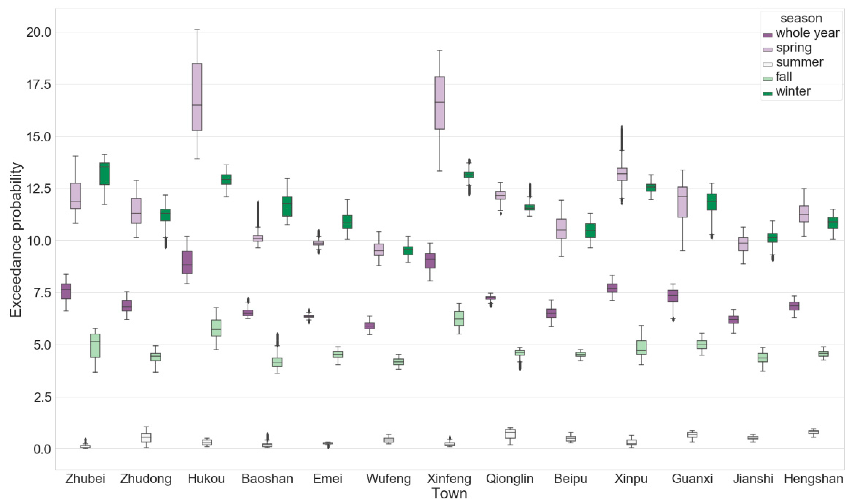
Task: Click the fall legend color swatch
Action: (x=767, y=79)
